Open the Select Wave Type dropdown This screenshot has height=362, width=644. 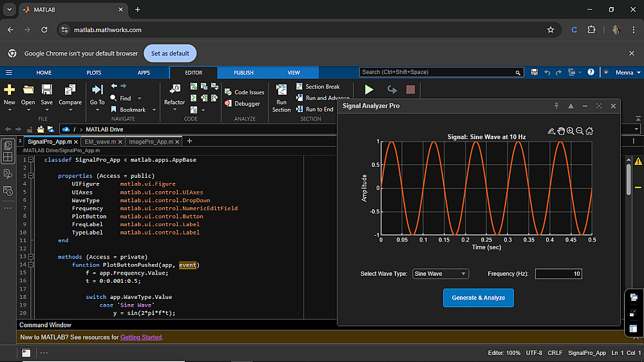click(440, 274)
